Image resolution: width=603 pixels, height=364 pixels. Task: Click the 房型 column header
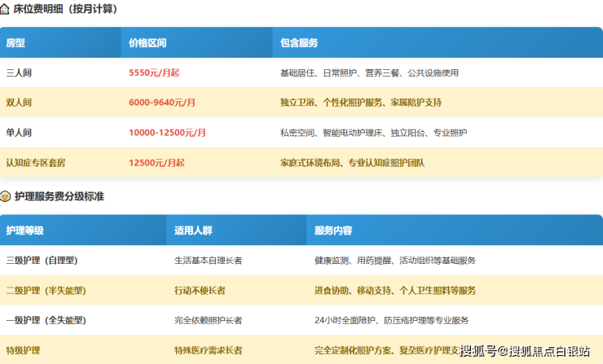[x=16, y=42]
